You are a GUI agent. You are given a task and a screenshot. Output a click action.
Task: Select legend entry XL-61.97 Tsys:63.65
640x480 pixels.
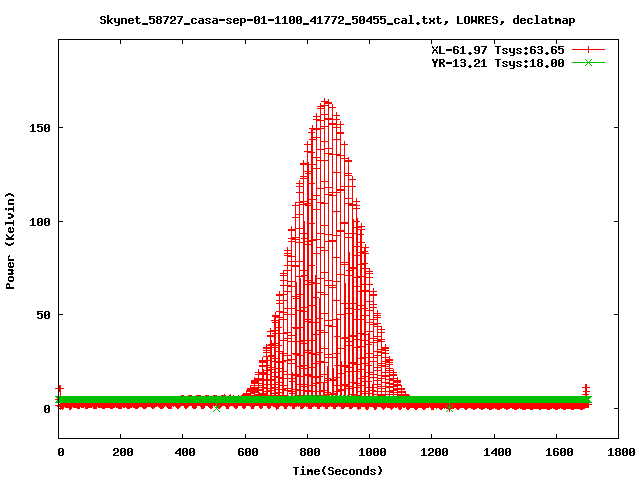click(x=498, y=50)
